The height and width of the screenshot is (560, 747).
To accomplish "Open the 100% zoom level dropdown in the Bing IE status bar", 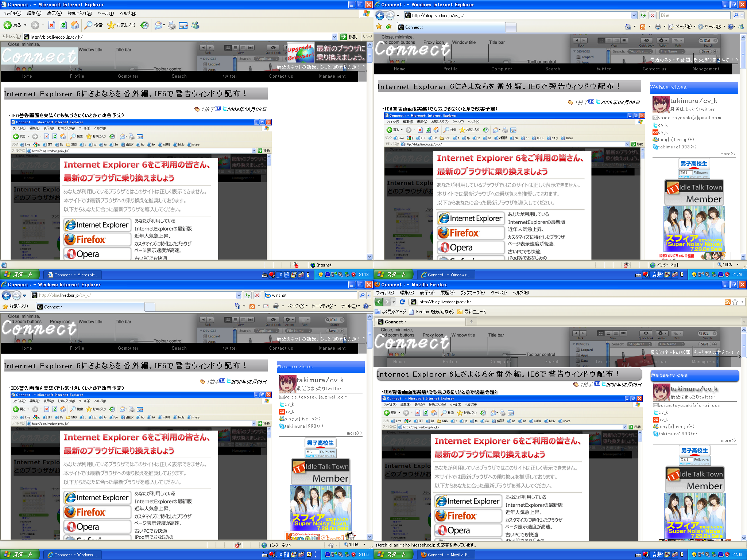I will click(x=738, y=265).
